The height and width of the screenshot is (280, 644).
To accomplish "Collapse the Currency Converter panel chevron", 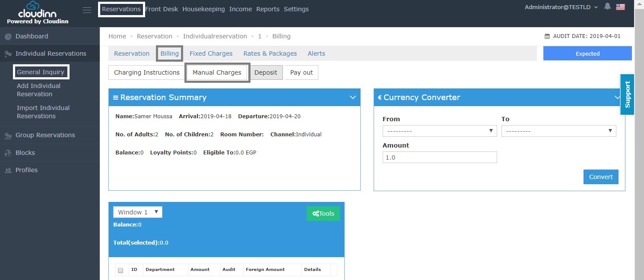I will tap(617, 98).
